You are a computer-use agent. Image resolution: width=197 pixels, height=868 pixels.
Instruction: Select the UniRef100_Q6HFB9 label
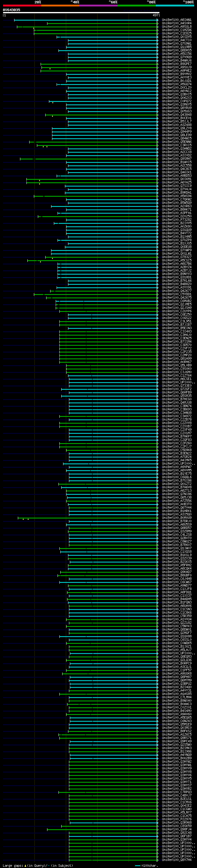tap(176, 392)
